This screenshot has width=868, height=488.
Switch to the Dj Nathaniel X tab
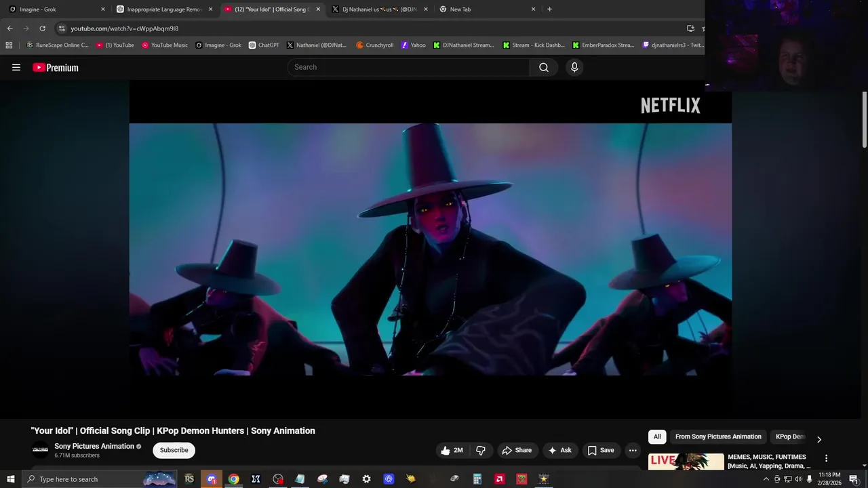tap(380, 9)
